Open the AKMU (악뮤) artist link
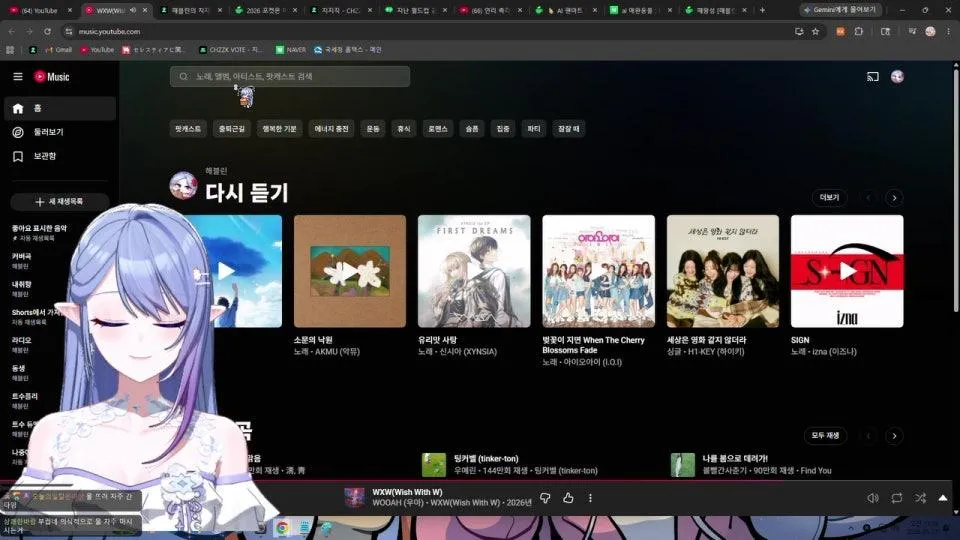The width and height of the screenshot is (960, 540). 337,352
